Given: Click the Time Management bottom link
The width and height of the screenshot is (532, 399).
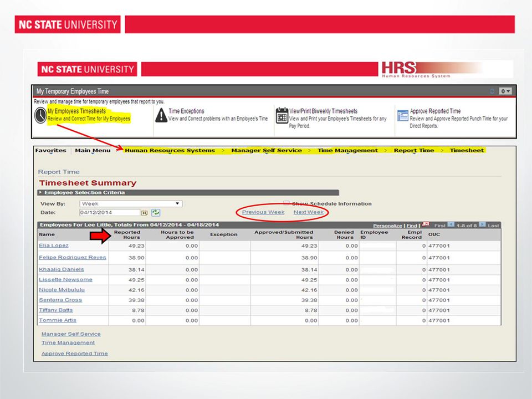Looking at the screenshot, I should tap(68, 342).
